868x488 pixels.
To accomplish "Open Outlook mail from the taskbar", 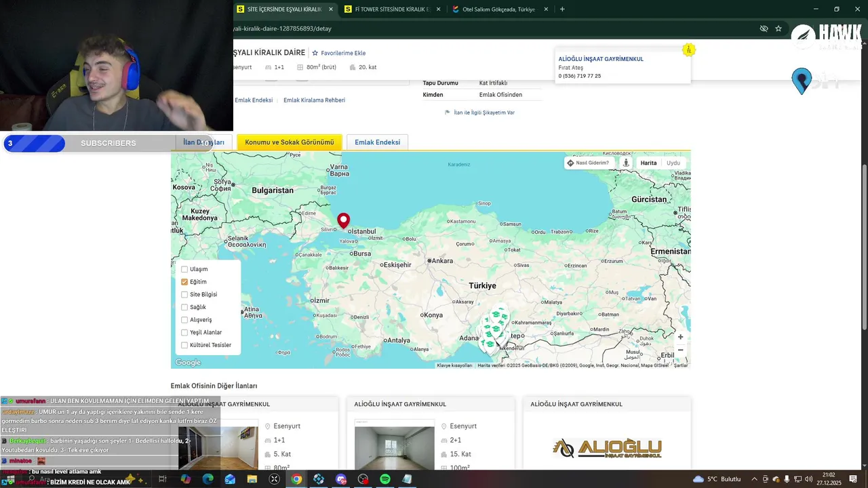I will [x=230, y=479].
